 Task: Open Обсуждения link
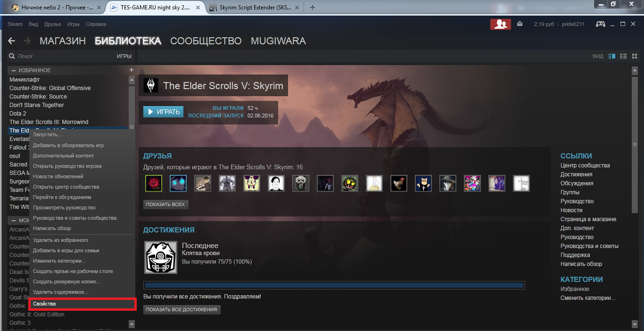577,183
